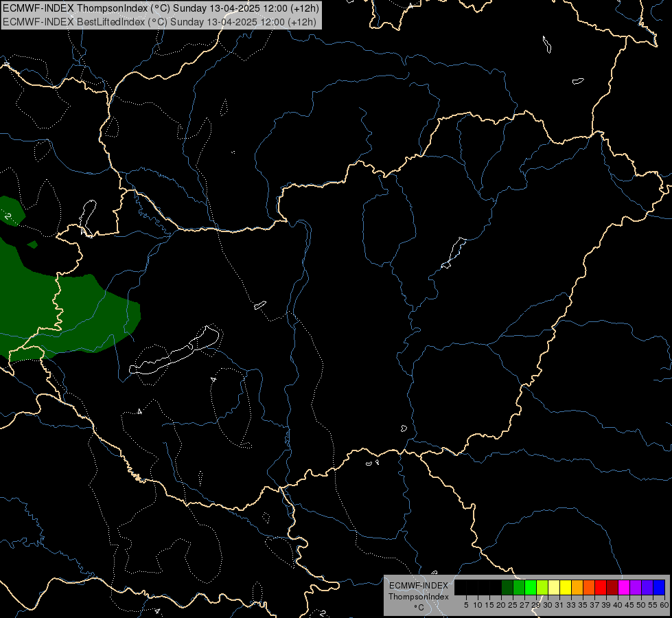Select the orange 33-35 legend swatch
672x618 pixels.
(x=577, y=588)
